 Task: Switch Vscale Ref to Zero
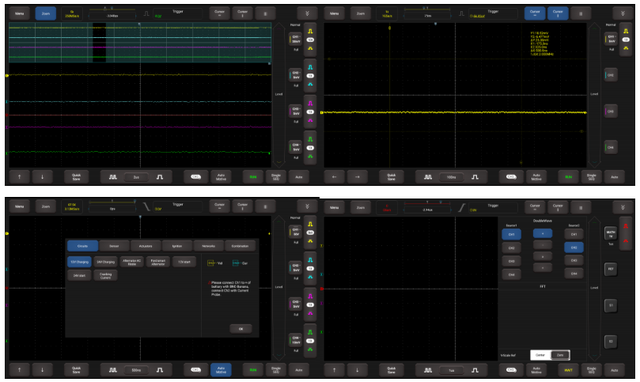[560, 355]
